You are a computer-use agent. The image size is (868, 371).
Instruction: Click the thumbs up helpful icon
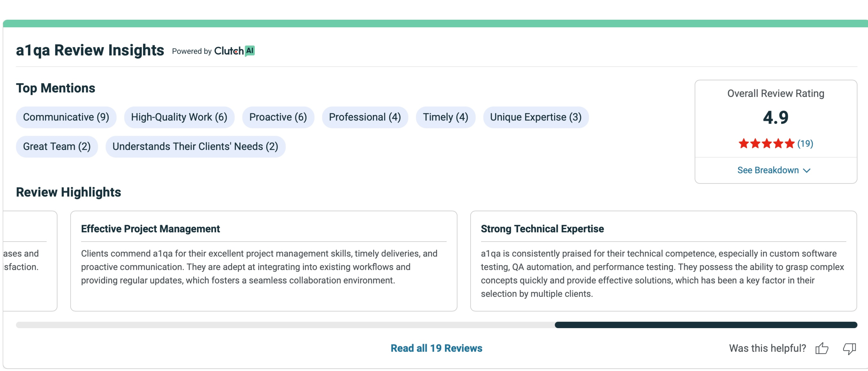click(x=822, y=348)
